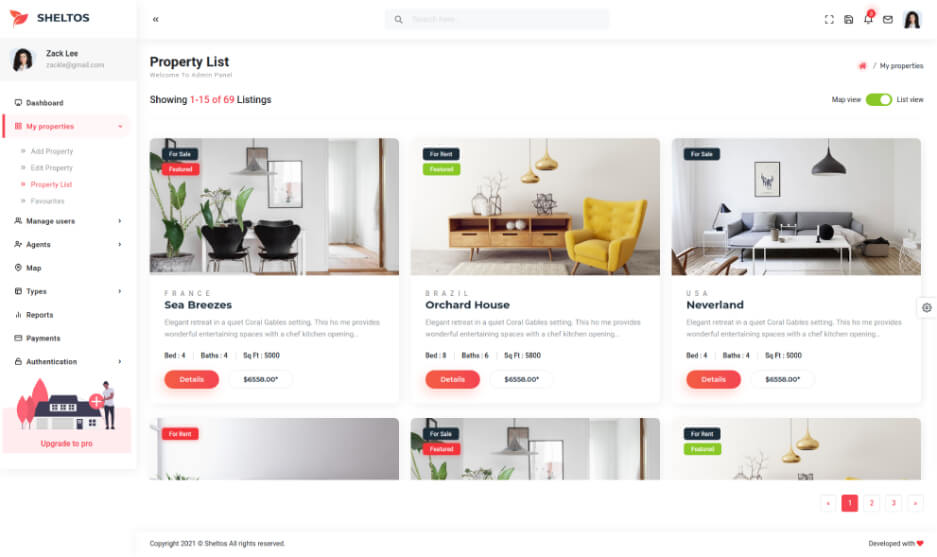Click the save icon in header
The width and height of the screenshot is (937, 557).
click(x=849, y=20)
